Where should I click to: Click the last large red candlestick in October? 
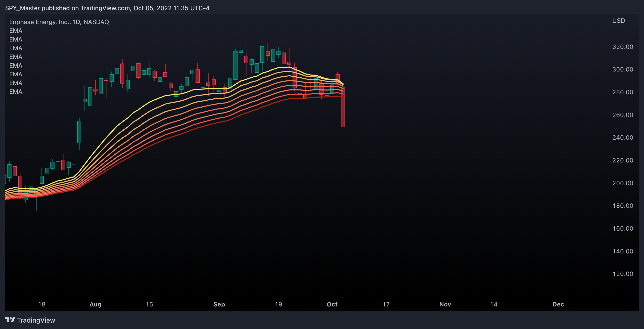(x=343, y=107)
